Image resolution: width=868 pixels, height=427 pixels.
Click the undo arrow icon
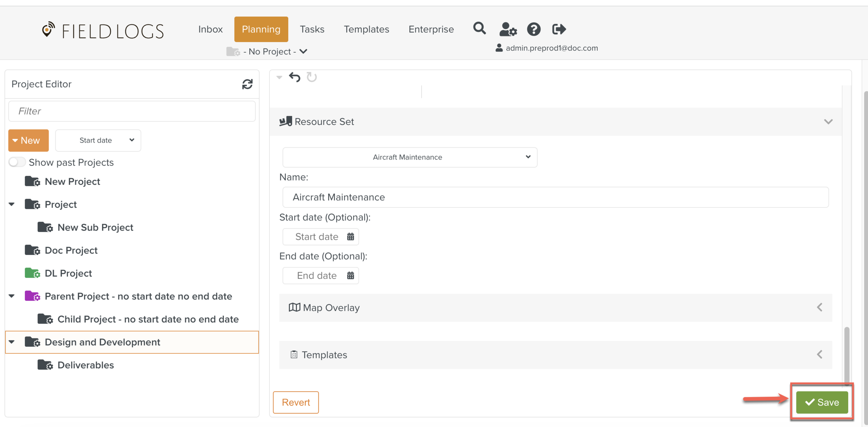click(294, 77)
